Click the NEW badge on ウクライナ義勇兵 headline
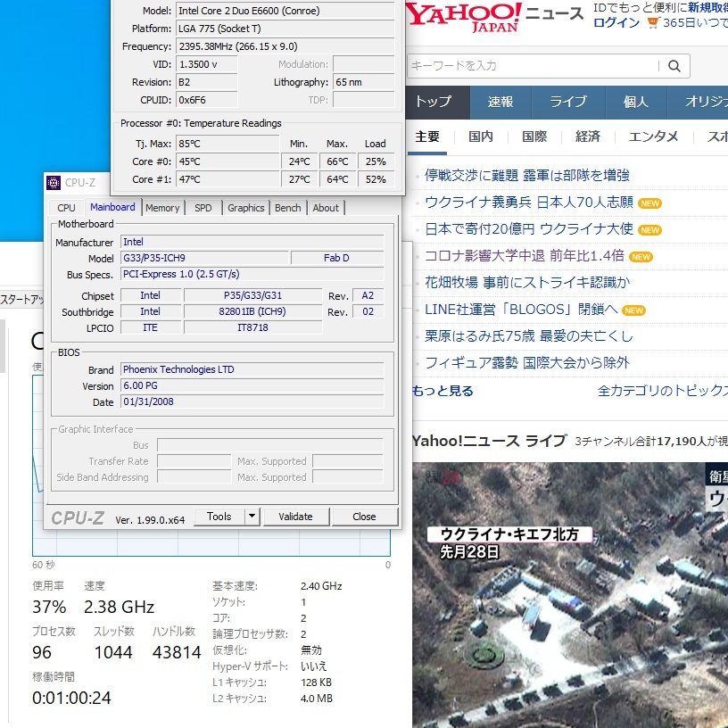The height and width of the screenshot is (728, 728). pyautogui.click(x=649, y=203)
